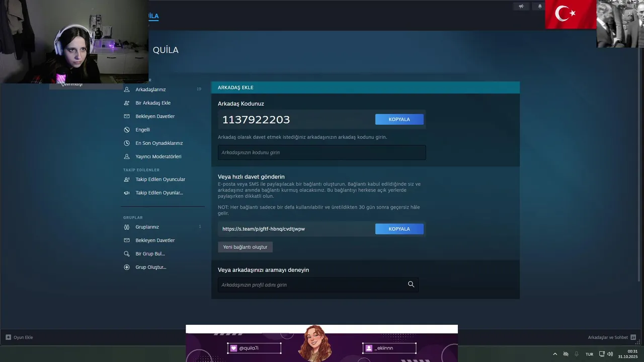
Task: Open the volume speaker tray icon
Action: pyautogui.click(x=610, y=354)
